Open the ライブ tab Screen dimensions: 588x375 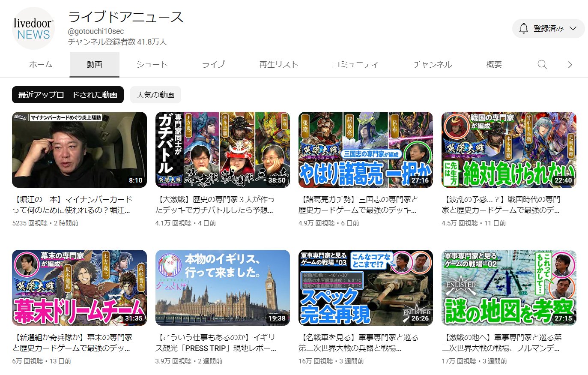pyautogui.click(x=213, y=65)
